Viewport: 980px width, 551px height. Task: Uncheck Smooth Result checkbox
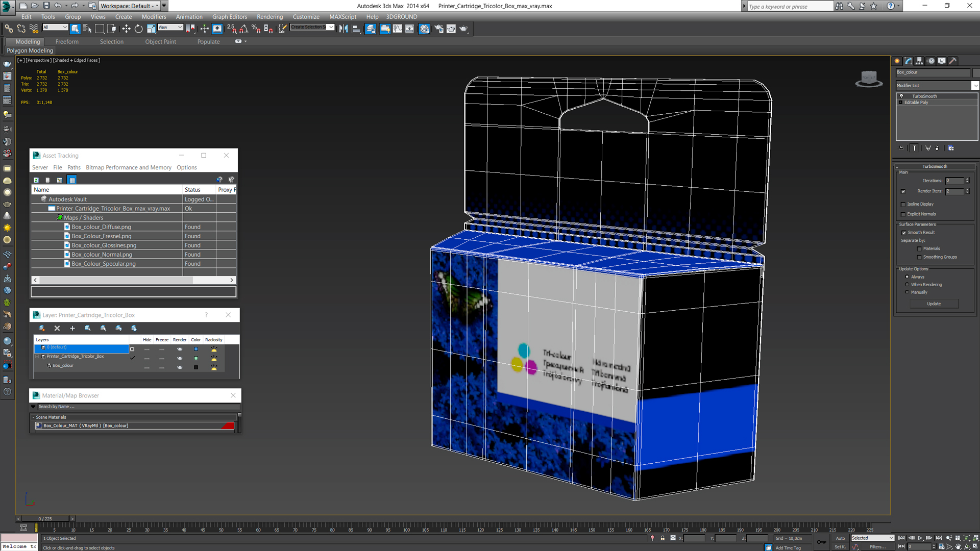tap(904, 233)
